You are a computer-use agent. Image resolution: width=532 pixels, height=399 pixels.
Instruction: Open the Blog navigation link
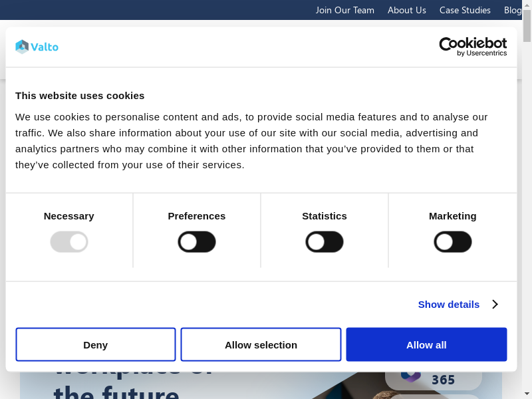(513, 10)
